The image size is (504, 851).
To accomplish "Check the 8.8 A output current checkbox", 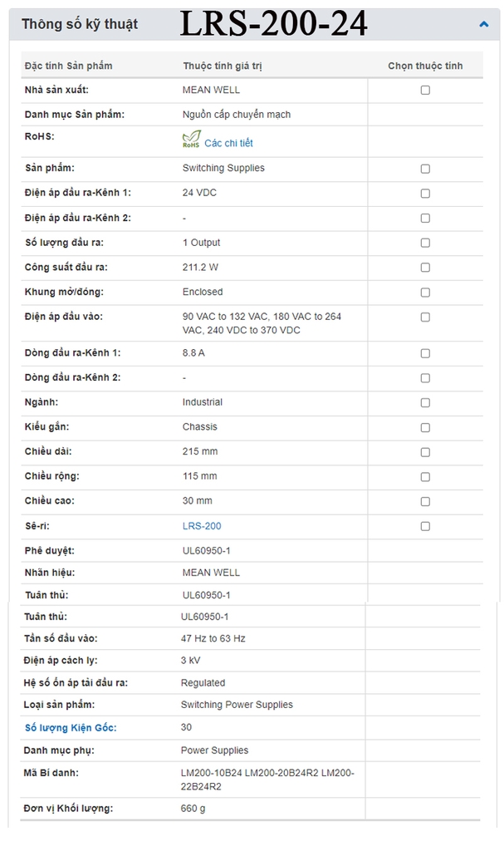I will (x=425, y=353).
